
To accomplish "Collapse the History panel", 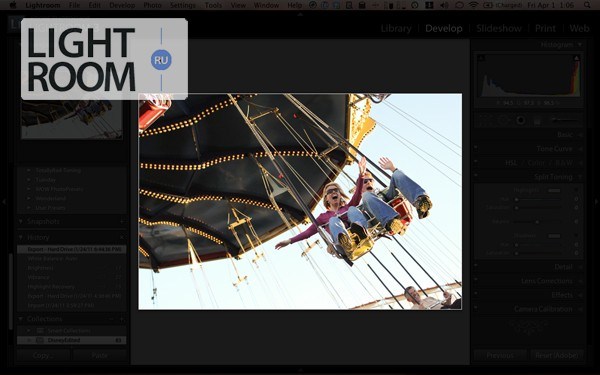I will click(21, 237).
